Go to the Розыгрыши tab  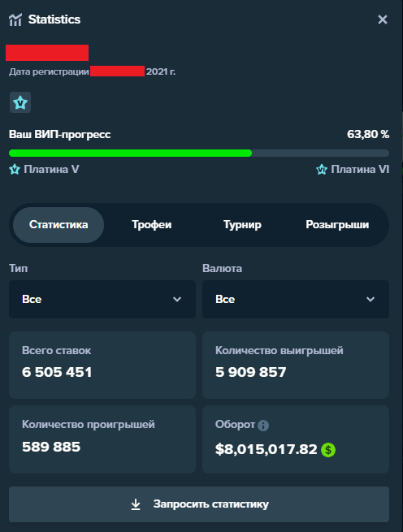click(337, 225)
